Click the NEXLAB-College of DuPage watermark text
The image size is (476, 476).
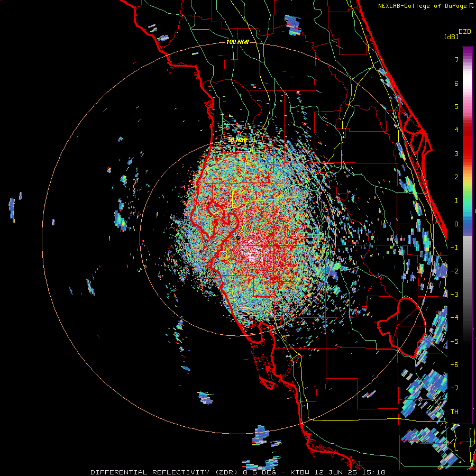(x=422, y=6)
